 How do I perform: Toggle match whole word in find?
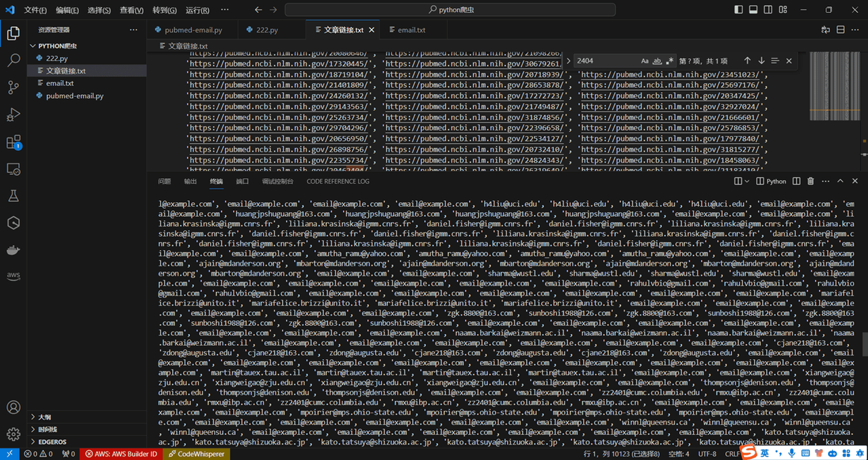(x=657, y=61)
